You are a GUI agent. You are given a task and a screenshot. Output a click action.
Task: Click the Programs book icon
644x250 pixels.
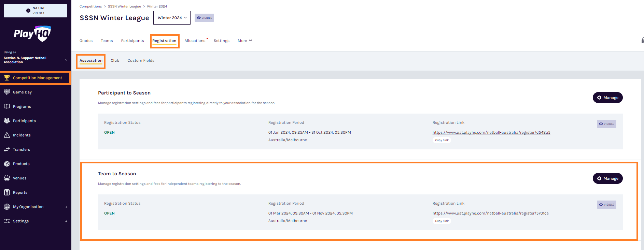[x=7, y=106]
